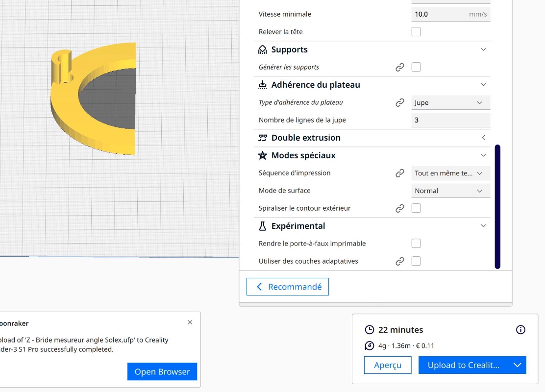Screen dimensions: 545x392
Task: Open print time info icon
Action: click(x=520, y=330)
